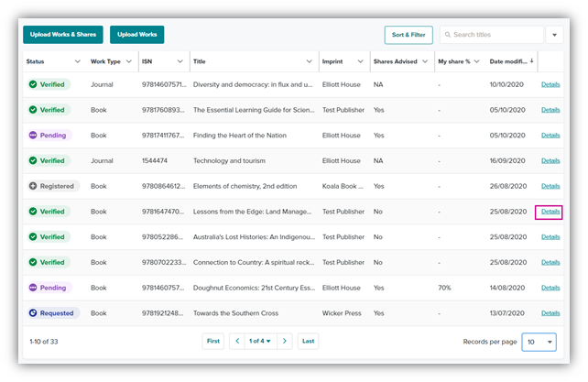588x382 pixels.
Task: Expand the Imprint column chevron
Action: tap(360, 61)
